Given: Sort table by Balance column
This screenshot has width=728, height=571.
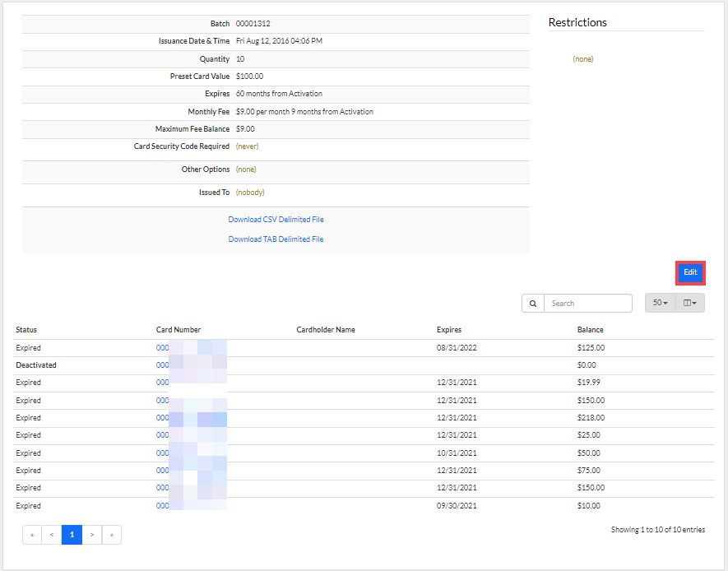Looking at the screenshot, I should [590, 330].
